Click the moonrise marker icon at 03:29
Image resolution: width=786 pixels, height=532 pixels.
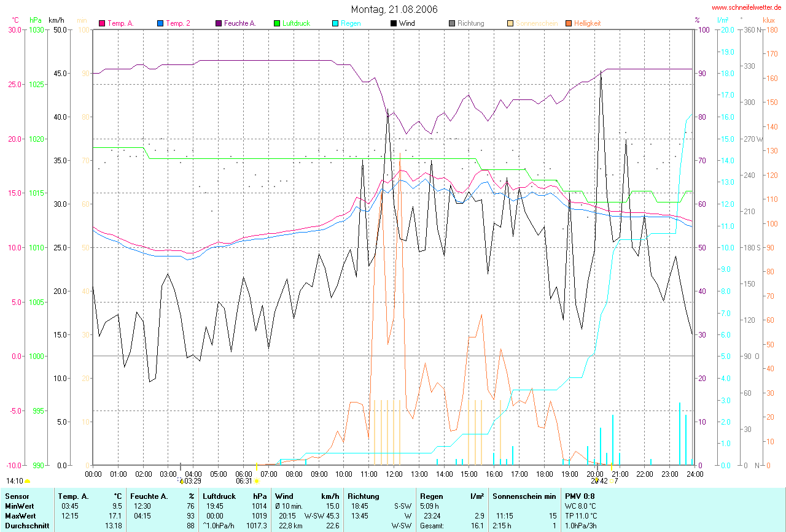182,482
